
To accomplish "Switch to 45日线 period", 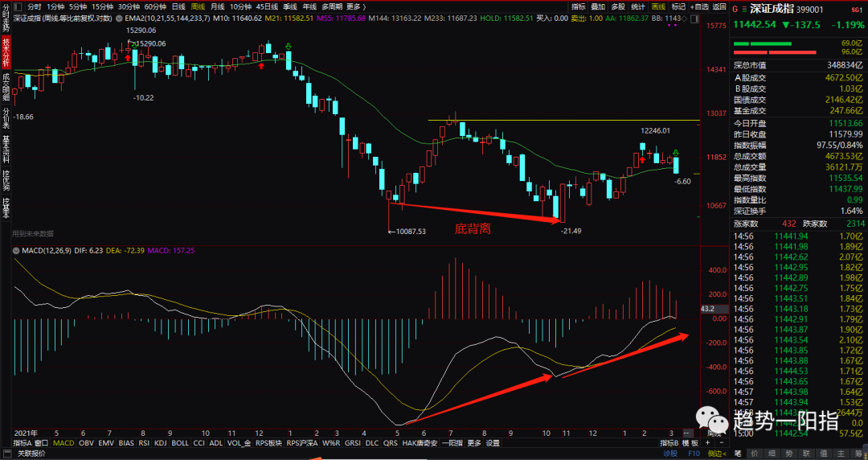I will [x=266, y=6].
